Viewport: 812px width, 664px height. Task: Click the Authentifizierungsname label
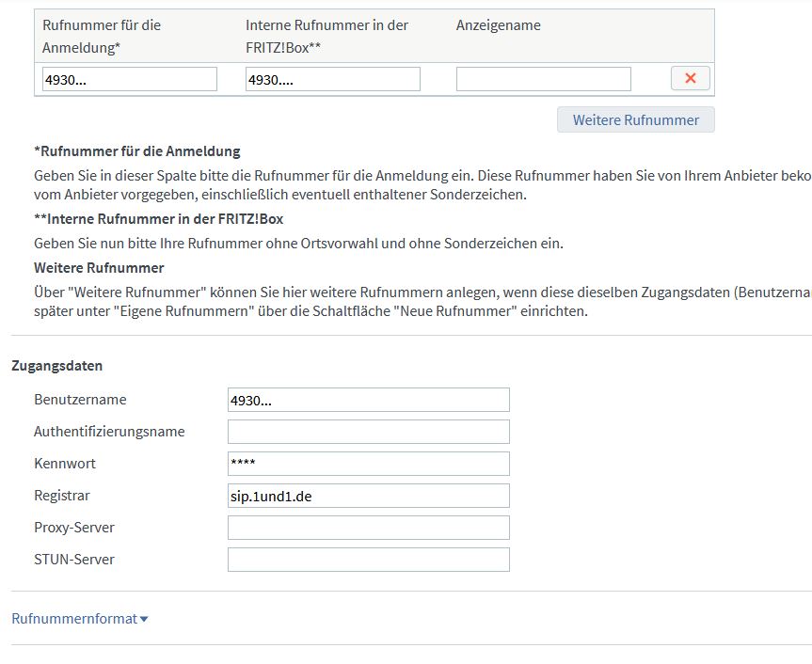point(109,432)
